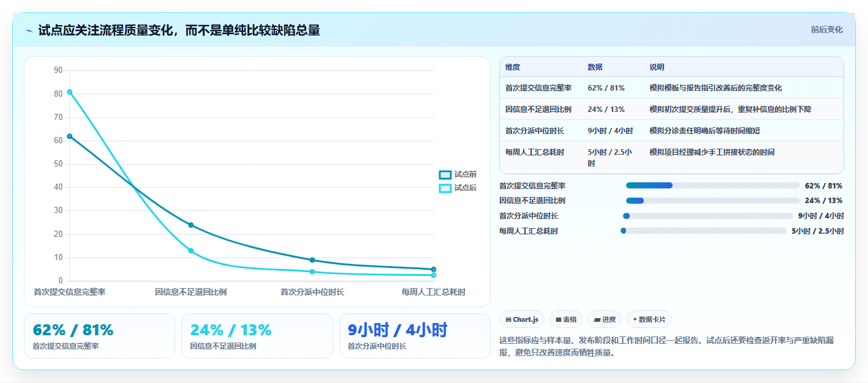Click x-axis label 每周人工汇总耗时
Viewport: 868px width, 383px height.
pyautogui.click(x=433, y=292)
